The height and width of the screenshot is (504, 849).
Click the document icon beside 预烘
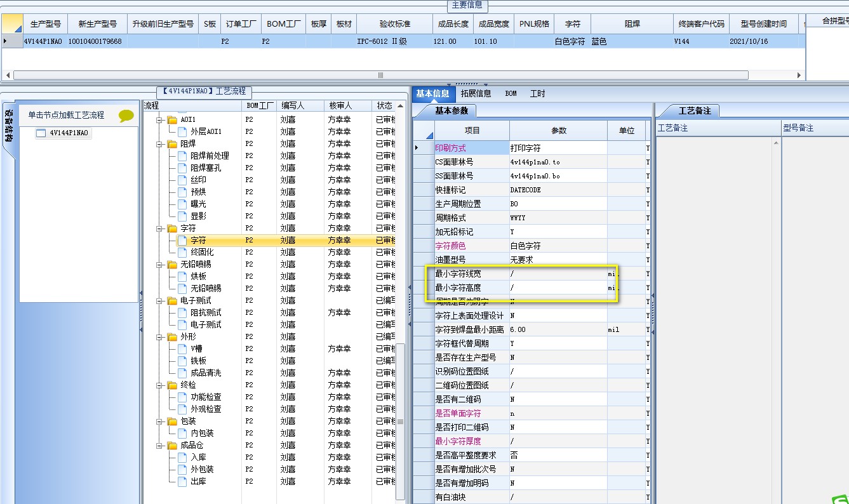tap(183, 192)
